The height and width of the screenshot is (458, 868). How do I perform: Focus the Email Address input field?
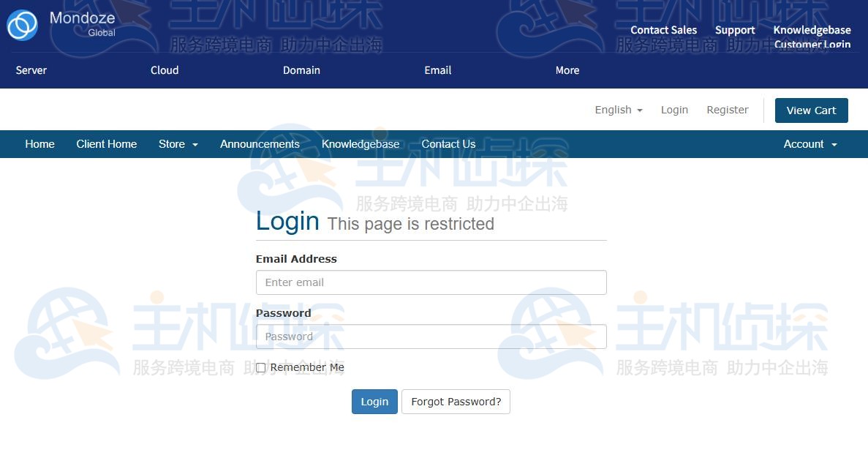pyautogui.click(x=431, y=282)
